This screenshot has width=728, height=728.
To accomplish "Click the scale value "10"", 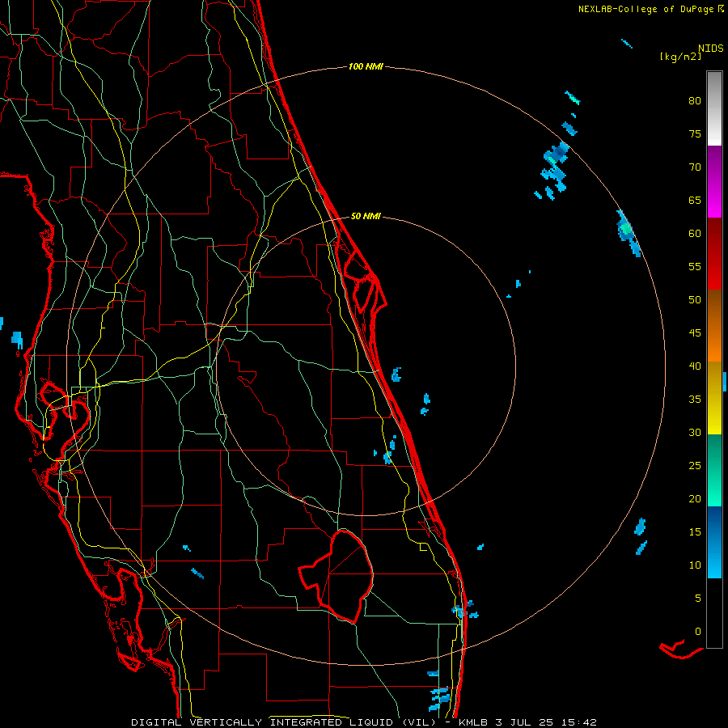I will pyautogui.click(x=695, y=565).
